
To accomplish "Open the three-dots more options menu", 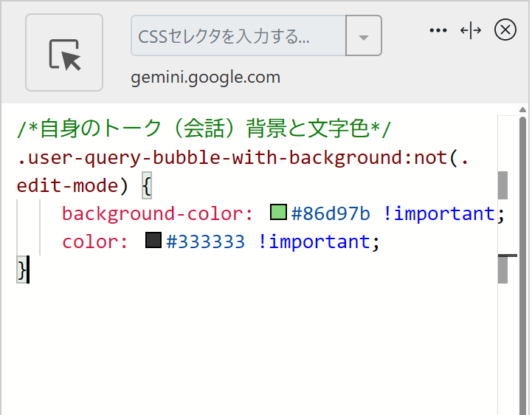I will point(438,30).
